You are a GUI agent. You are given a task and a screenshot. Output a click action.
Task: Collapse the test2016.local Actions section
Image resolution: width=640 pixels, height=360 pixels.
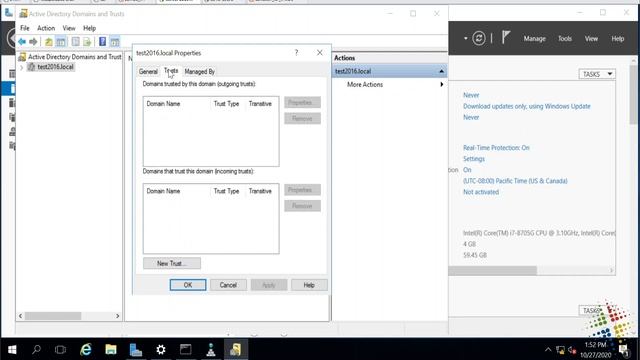441,71
